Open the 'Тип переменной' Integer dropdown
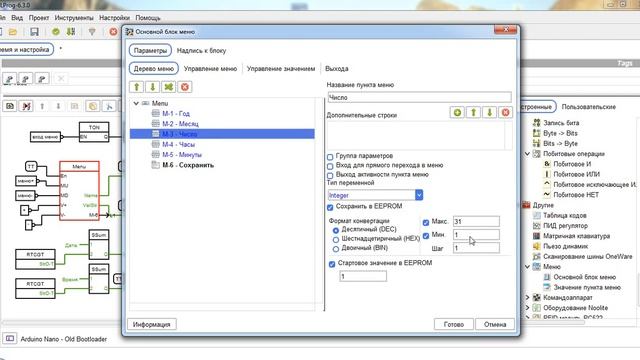This screenshot has width=640, height=360. 419,195
